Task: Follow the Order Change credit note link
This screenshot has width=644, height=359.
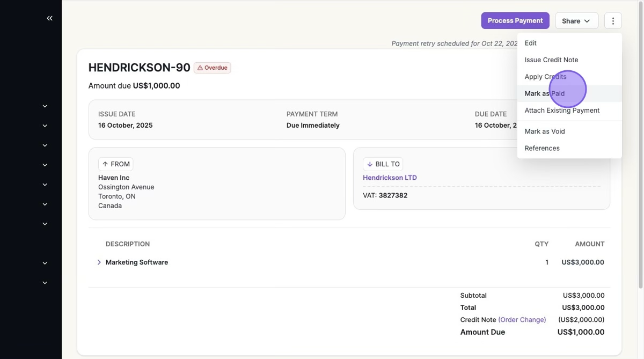Action: click(x=522, y=320)
